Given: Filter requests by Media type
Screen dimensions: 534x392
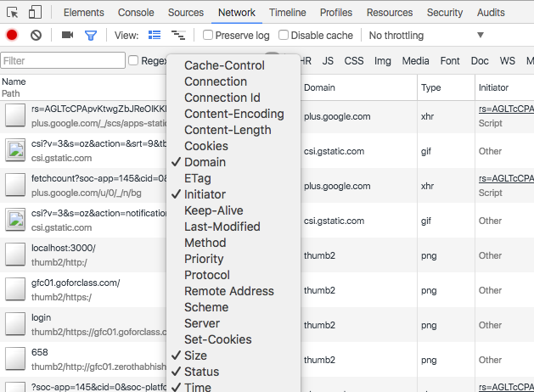Looking at the screenshot, I should [x=415, y=61].
